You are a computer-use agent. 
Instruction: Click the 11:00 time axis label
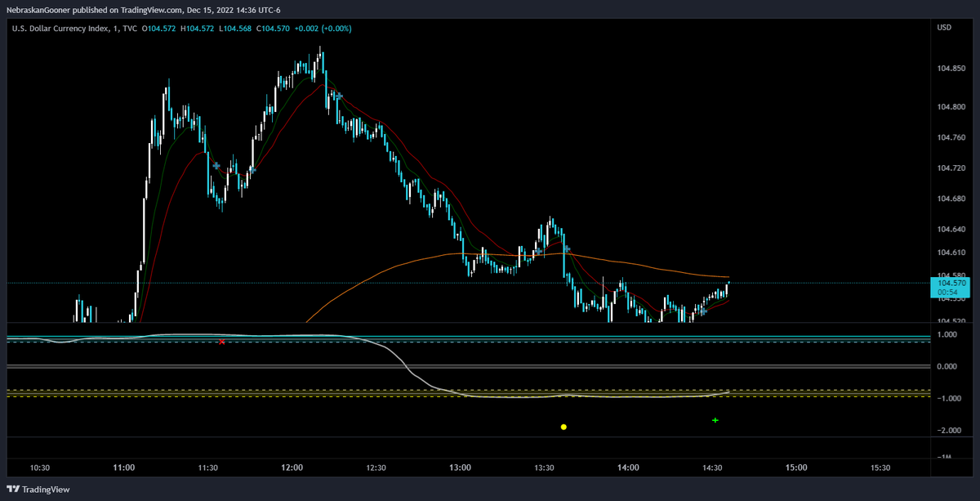[124, 468]
